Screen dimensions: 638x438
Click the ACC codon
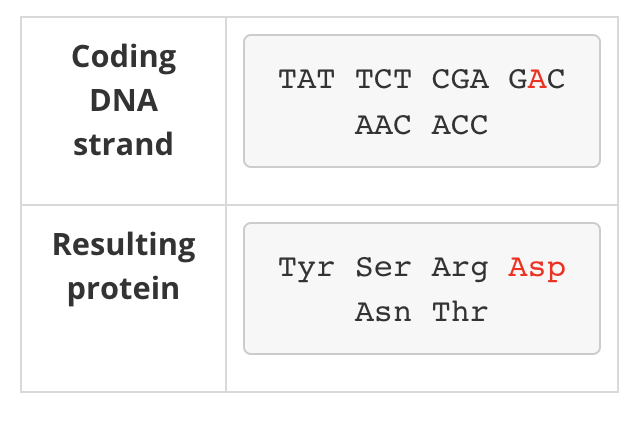[460, 125]
